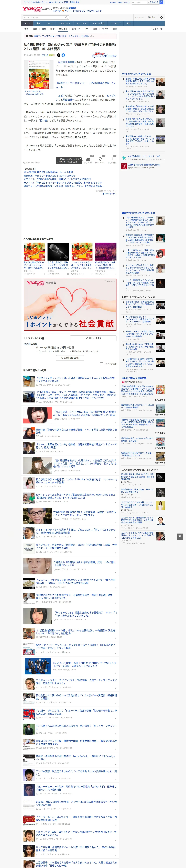The image size is (186, 868).
Task: Share the article on Facebook
Action: tap(63, 55)
